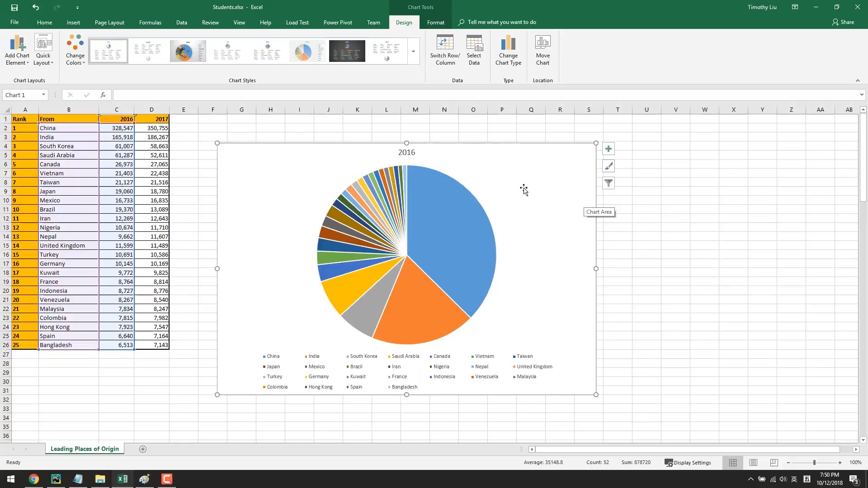Select the dark chart style thumbnail
Image resolution: width=868 pixels, height=488 pixels.
347,51
